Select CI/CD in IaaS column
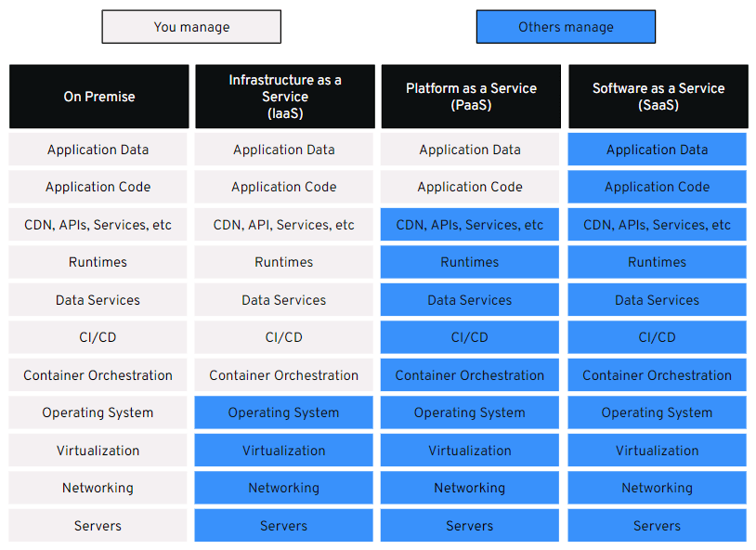This screenshot has width=756, height=550. pyautogui.click(x=284, y=337)
